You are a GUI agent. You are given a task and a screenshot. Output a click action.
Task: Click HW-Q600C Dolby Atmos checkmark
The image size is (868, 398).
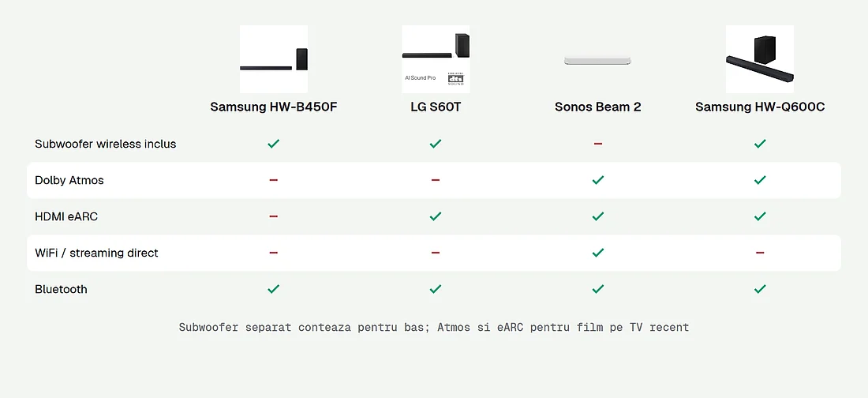coord(760,180)
